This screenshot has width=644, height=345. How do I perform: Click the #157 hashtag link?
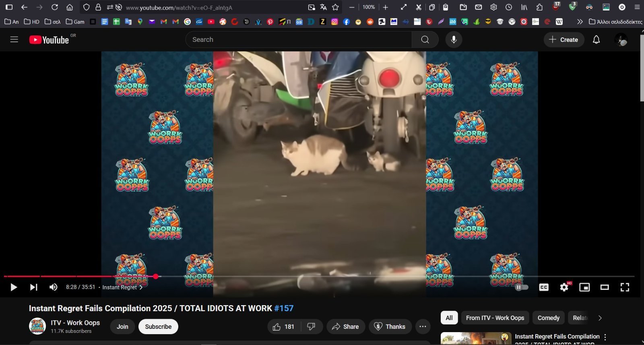click(x=284, y=308)
